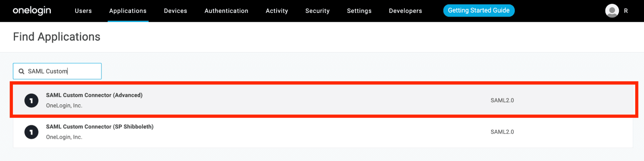This screenshot has height=161, width=644.
Task: Open the Activity menu
Action: point(277,11)
